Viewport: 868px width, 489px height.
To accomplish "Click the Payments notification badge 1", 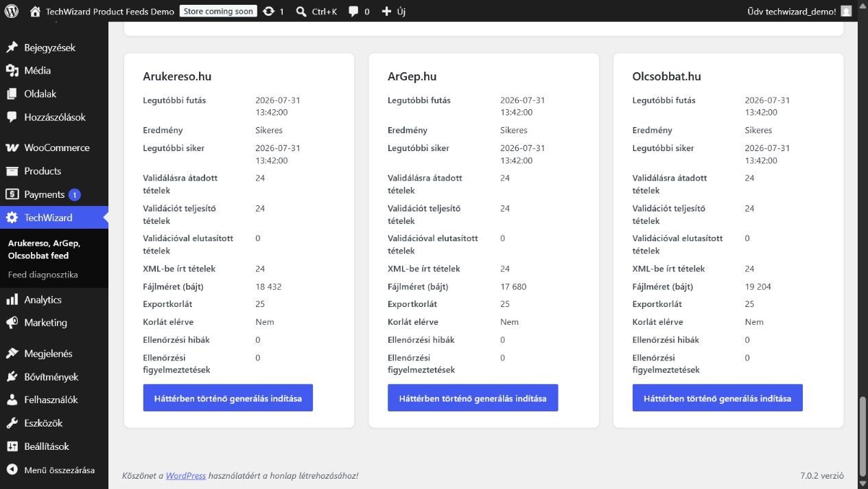I will (x=74, y=194).
